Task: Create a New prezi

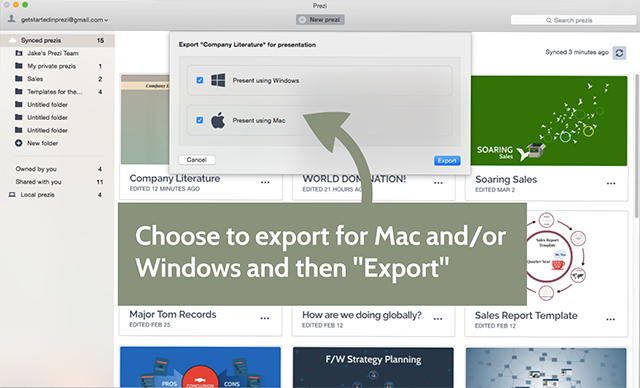Action: pos(320,20)
